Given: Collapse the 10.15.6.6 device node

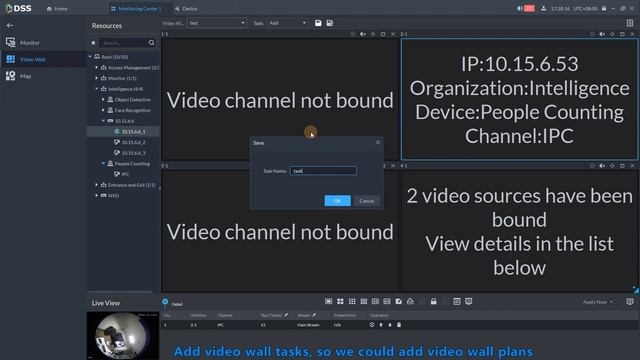Looking at the screenshot, I should 103,121.
